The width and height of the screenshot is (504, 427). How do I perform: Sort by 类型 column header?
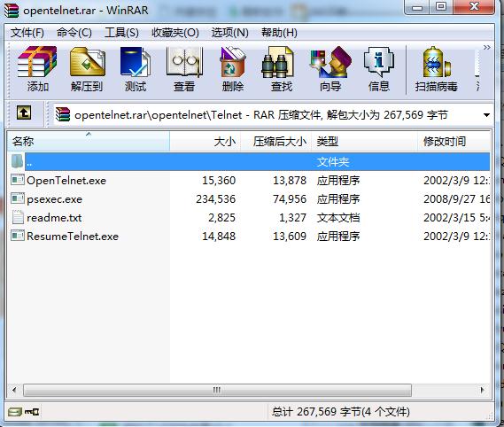[364, 141]
